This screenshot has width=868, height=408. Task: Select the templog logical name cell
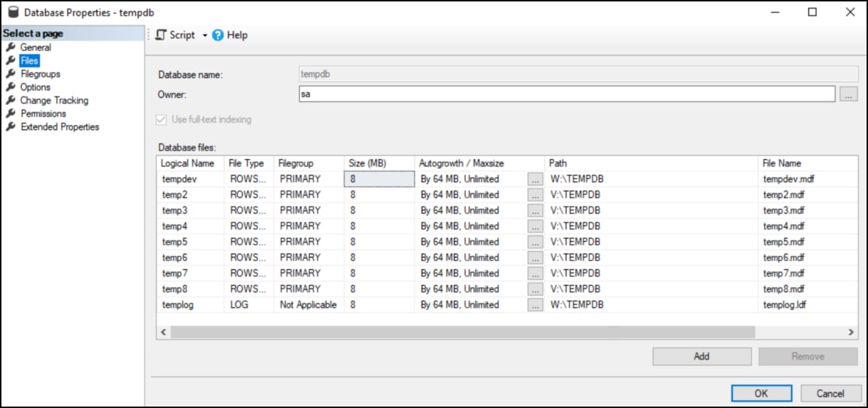[190, 304]
